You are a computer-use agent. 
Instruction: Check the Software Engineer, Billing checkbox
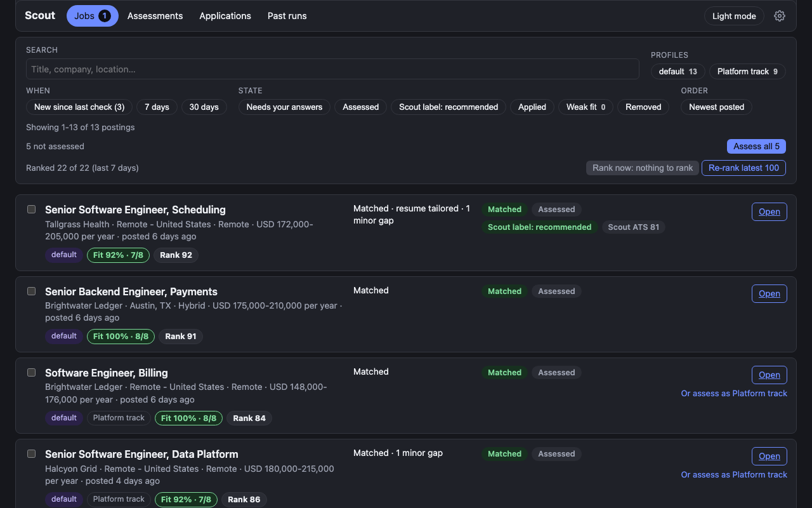click(x=31, y=372)
